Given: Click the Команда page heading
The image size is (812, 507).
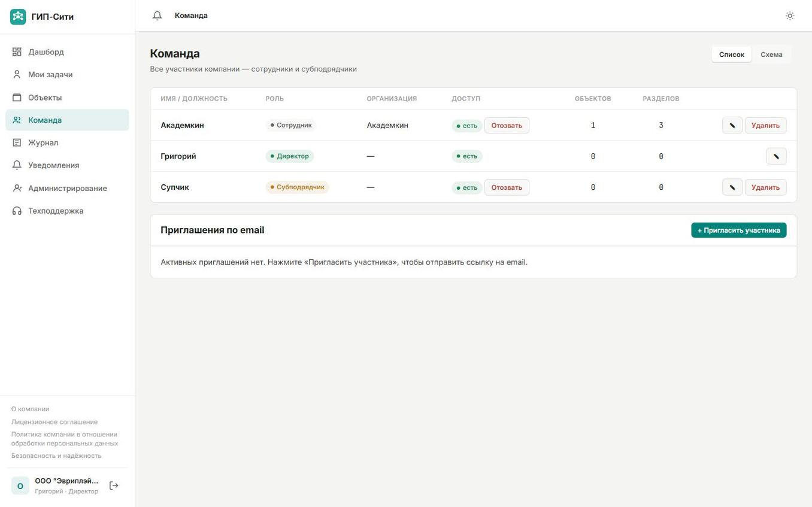Looking at the screenshot, I should (x=175, y=53).
